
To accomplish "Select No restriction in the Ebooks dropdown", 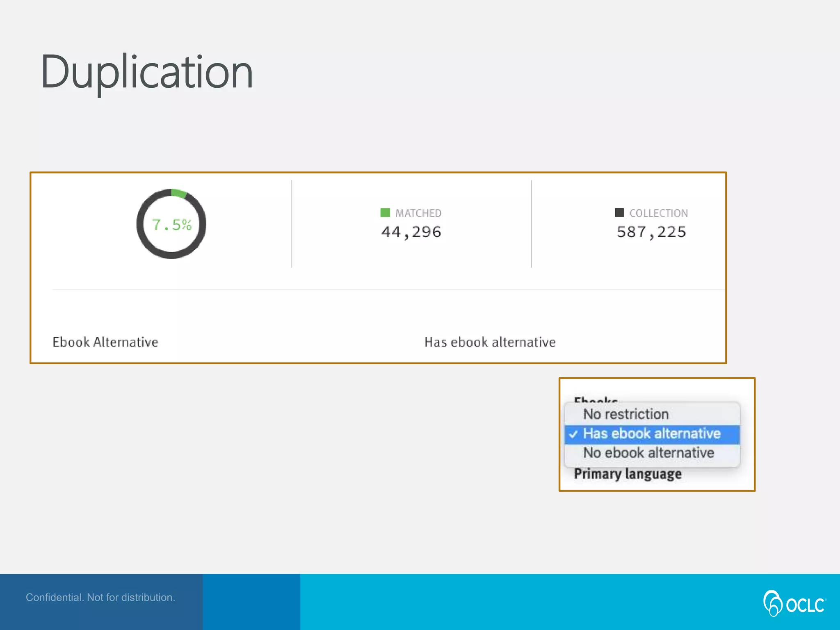I will (626, 414).
